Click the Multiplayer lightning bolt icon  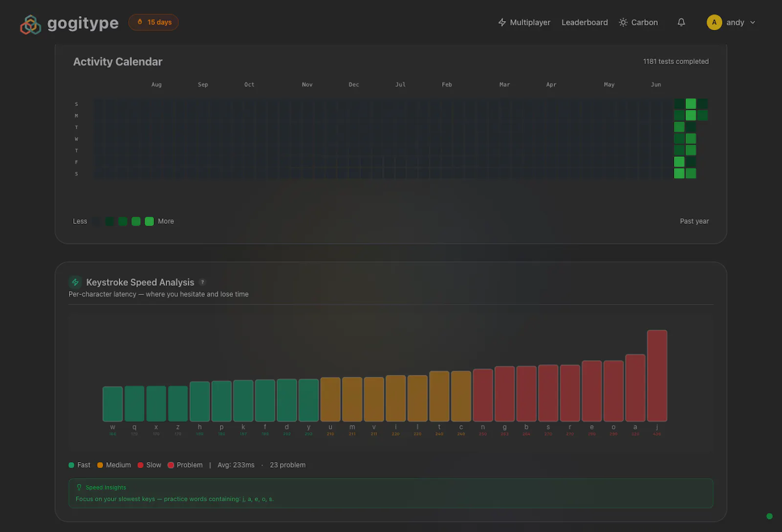[502, 22]
